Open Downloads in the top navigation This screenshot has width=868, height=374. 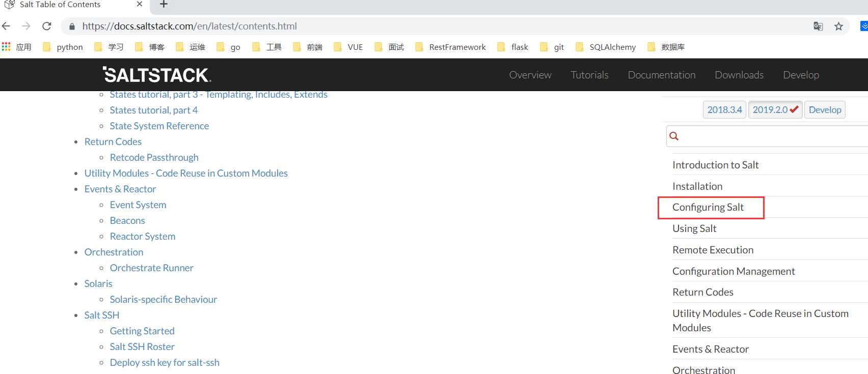(739, 75)
